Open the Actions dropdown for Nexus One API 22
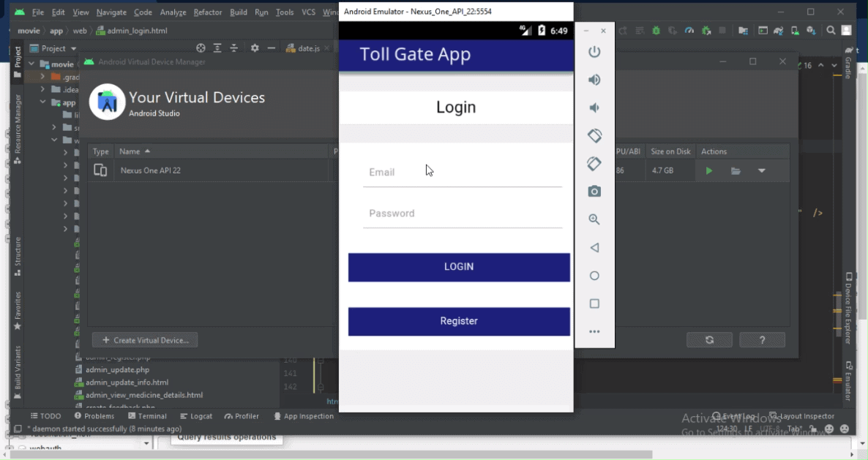This screenshot has height=460, width=868. pyautogui.click(x=761, y=170)
